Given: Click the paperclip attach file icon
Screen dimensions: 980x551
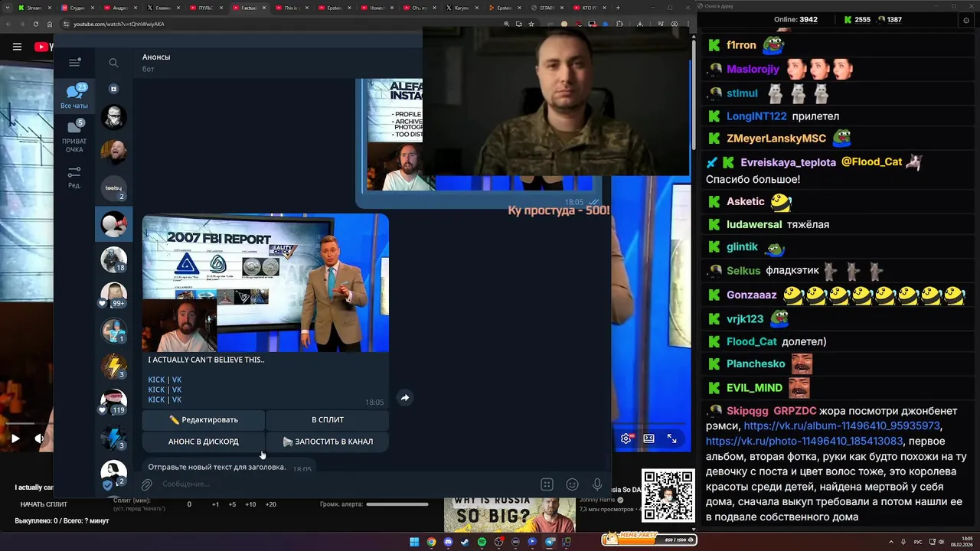Looking at the screenshot, I should point(146,484).
